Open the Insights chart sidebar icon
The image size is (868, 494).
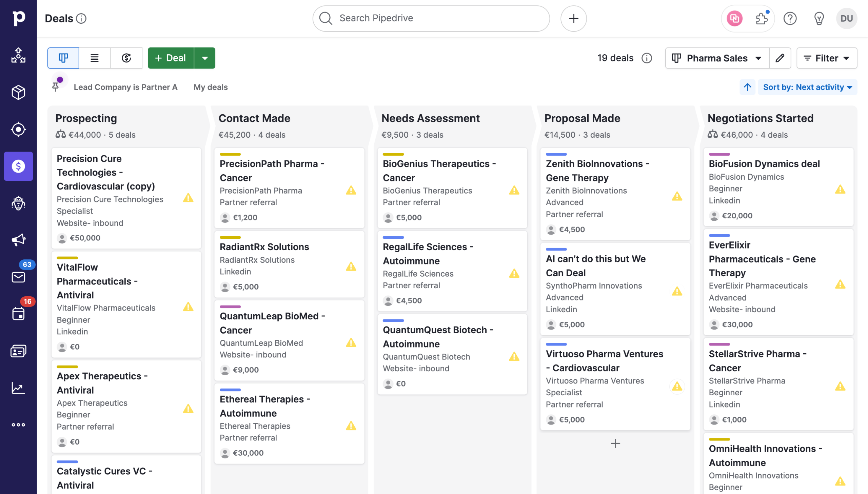18,388
